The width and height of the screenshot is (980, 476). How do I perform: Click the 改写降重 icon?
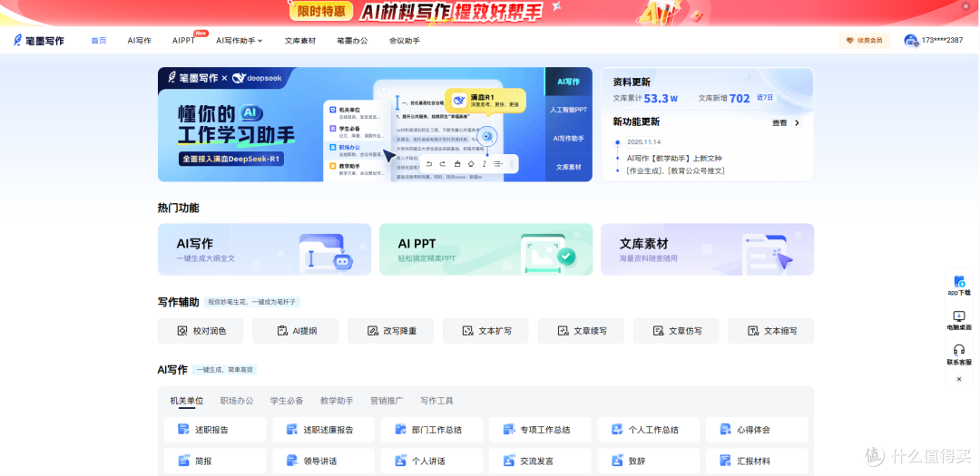tap(373, 331)
